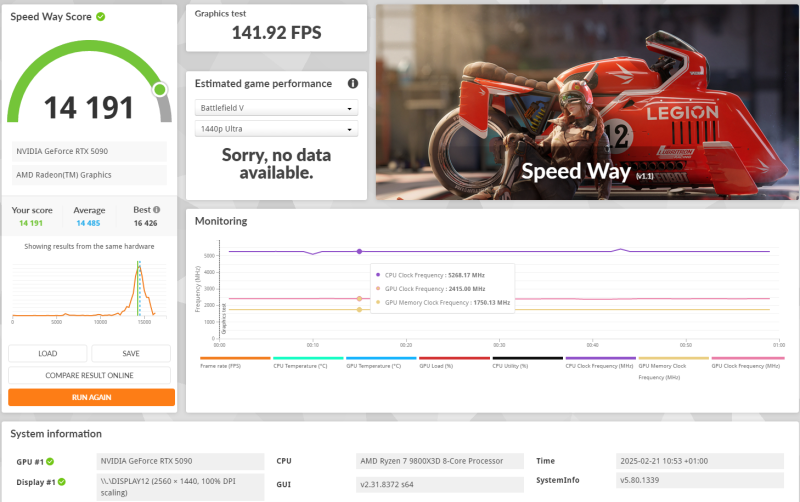Open the 1440p Ultra resolution dropdown
Viewport: 800px width, 502px height.
[276, 129]
